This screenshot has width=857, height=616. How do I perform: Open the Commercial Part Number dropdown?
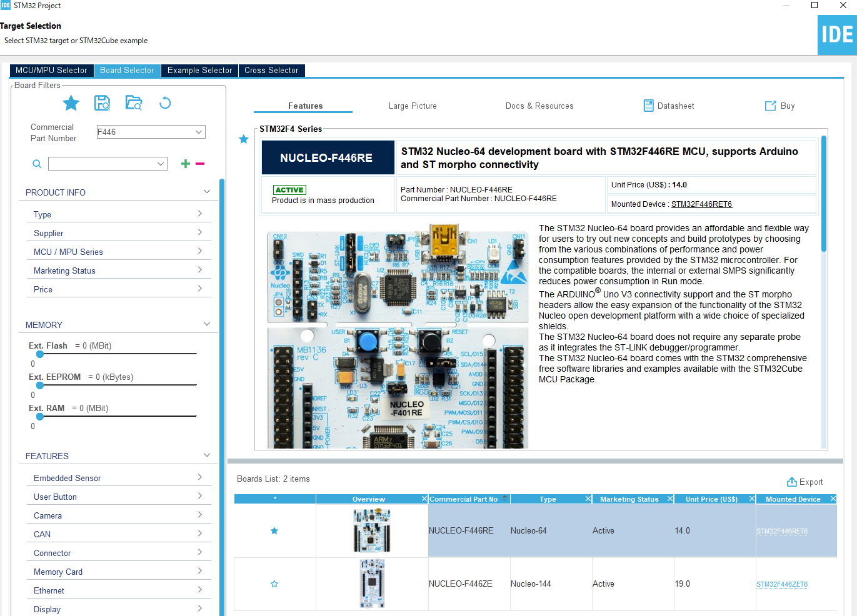[199, 132]
